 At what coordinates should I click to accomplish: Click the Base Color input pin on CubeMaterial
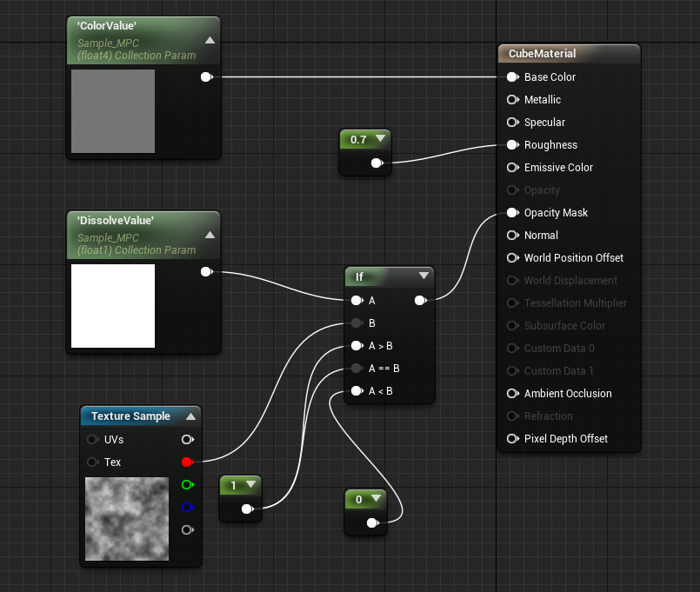[512, 77]
